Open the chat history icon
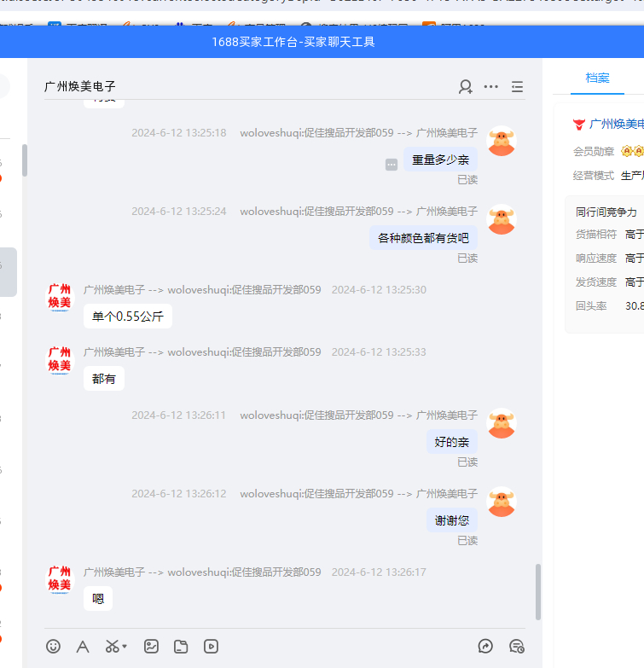 [516, 647]
